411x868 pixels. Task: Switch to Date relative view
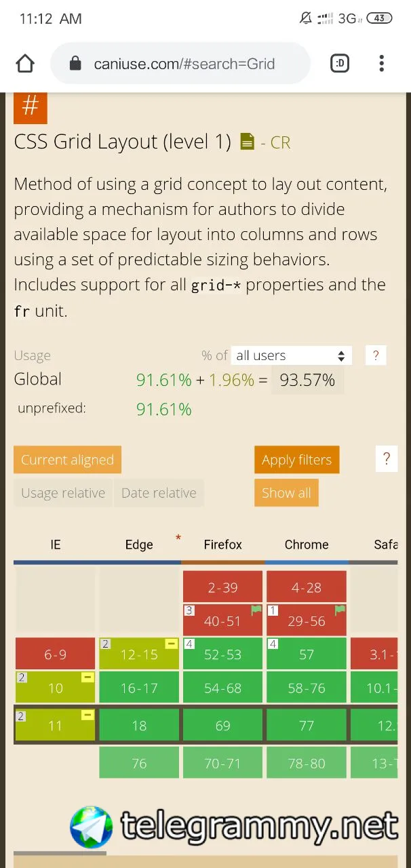click(x=159, y=493)
